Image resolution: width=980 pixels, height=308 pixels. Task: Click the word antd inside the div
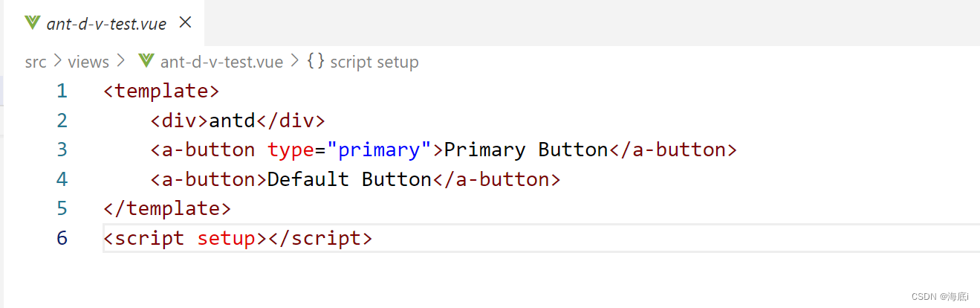coord(233,121)
